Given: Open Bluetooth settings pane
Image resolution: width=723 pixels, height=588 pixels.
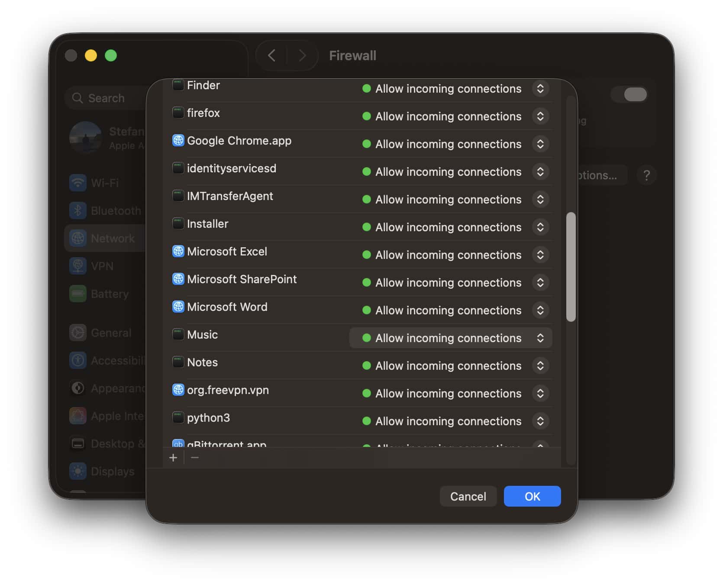Looking at the screenshot, I should (x=105, y=210).
